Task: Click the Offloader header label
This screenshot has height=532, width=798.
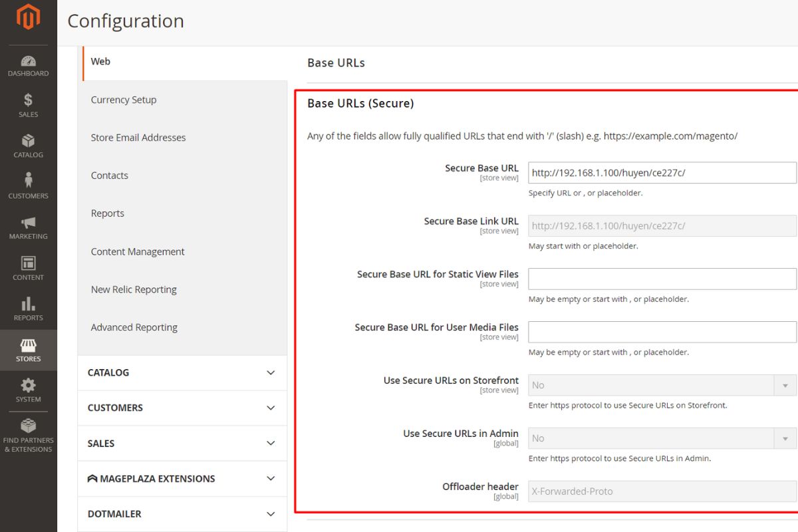Action: pos(480,487)
